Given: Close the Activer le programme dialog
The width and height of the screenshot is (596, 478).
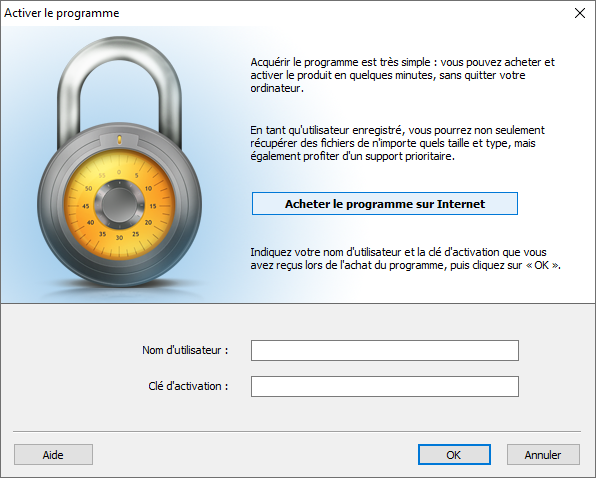Looking at the screenshot, I should point(580,13).
